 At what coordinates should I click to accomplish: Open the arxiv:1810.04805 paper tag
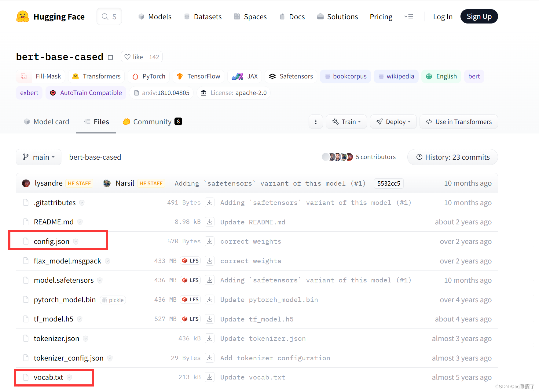(x=161, y=93)
